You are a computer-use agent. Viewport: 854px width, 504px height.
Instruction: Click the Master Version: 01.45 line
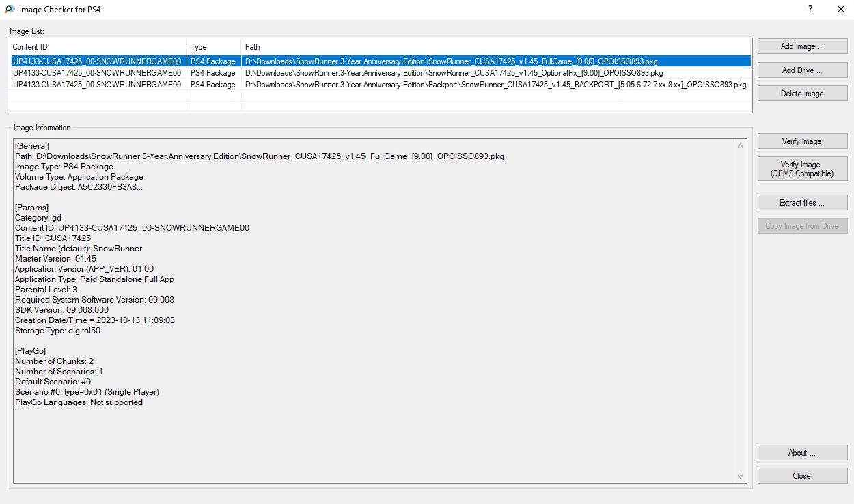tap(55, 259)
